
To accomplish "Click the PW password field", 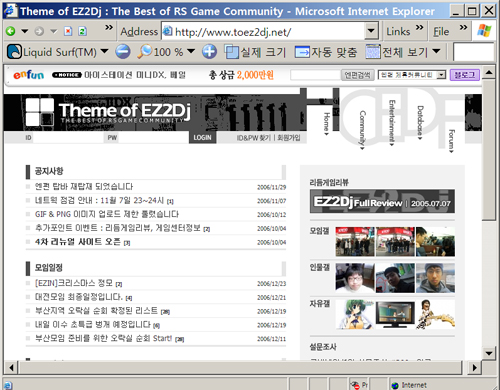I will point(153,137).
